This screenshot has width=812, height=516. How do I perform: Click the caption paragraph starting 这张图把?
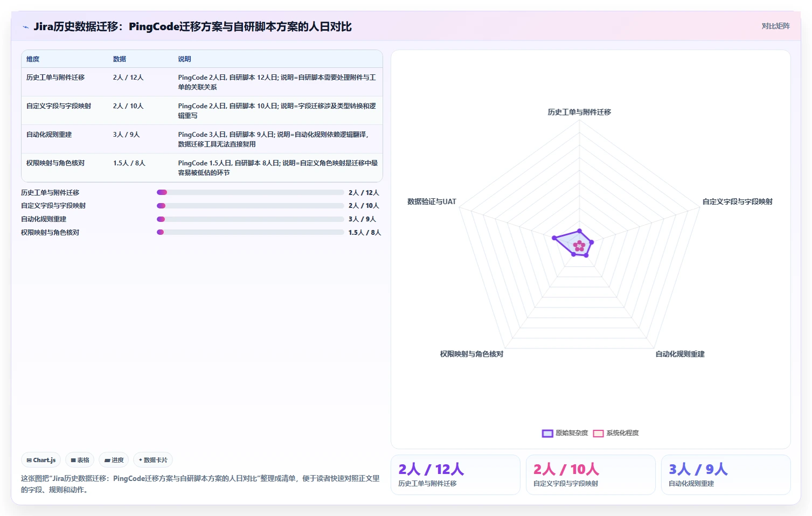[200, 484]
